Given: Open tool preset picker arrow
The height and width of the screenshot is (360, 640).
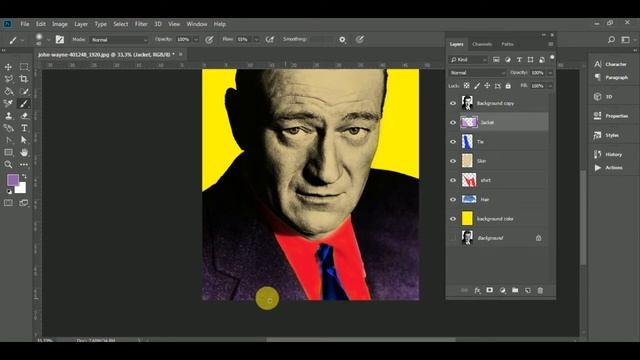Looking at the screenshot, I should click(22, 40).
